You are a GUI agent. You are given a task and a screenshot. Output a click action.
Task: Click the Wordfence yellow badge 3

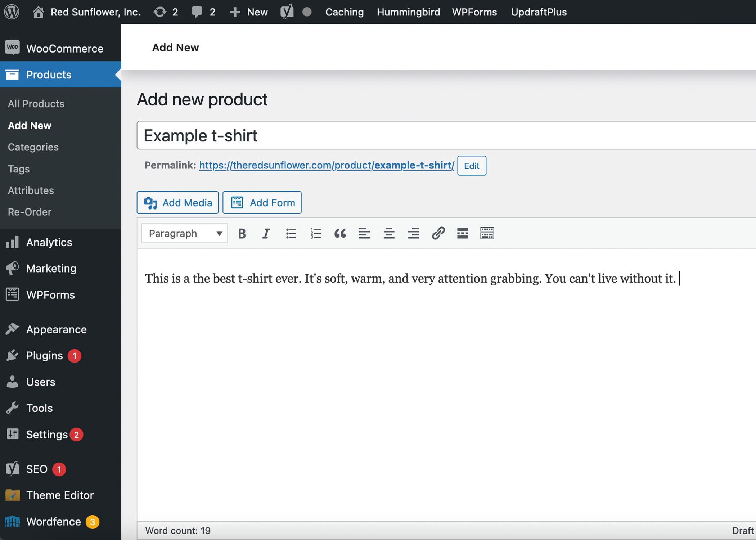pyautogui.click(x=93, y=522)
